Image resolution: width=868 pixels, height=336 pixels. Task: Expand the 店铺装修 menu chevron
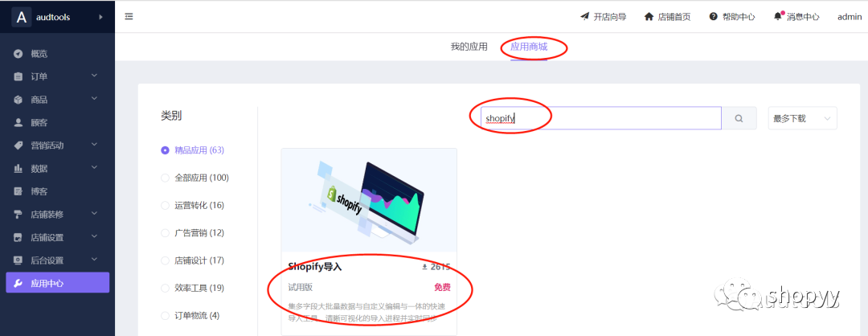pos(94,213)
